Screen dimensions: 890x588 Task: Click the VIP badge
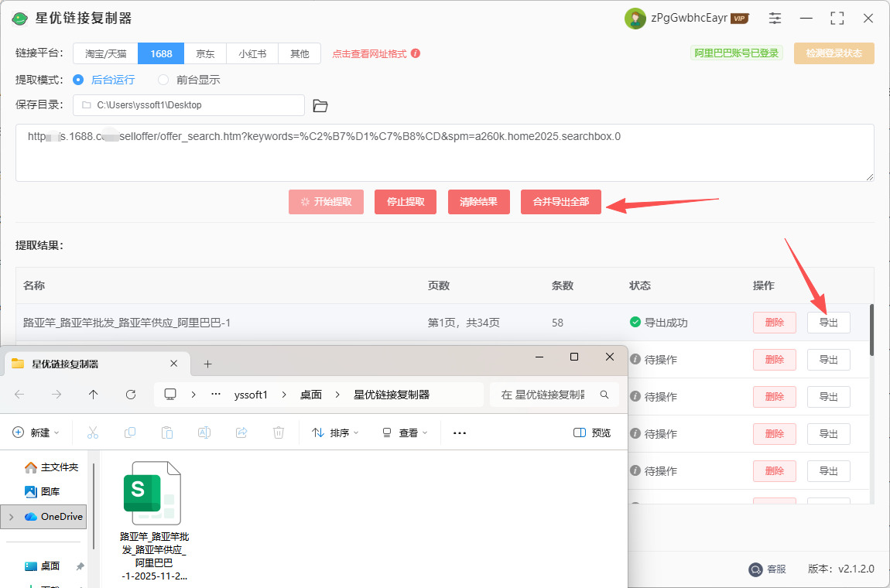(739, 19)
